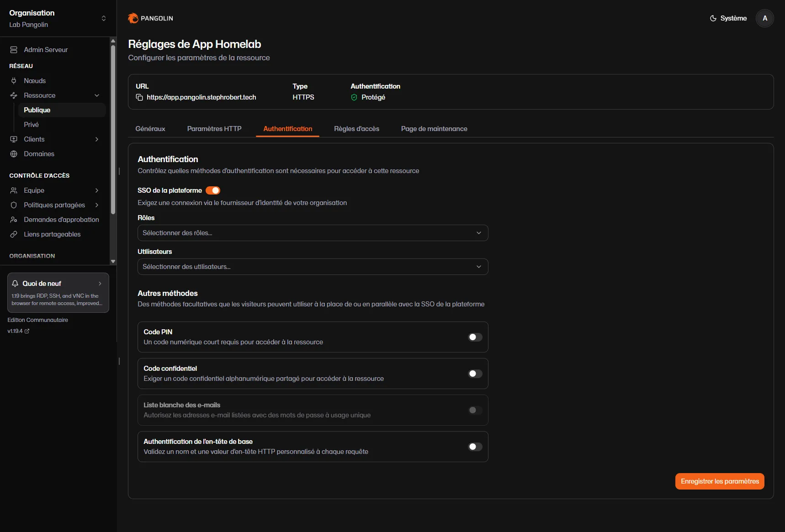Click the HTTPS type value
This screenshot has width=785, height=532.
tap(303, 97)
